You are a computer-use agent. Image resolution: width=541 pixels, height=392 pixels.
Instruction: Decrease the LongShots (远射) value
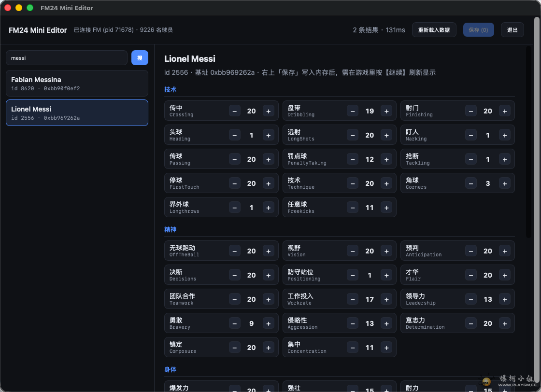point(353,135)
